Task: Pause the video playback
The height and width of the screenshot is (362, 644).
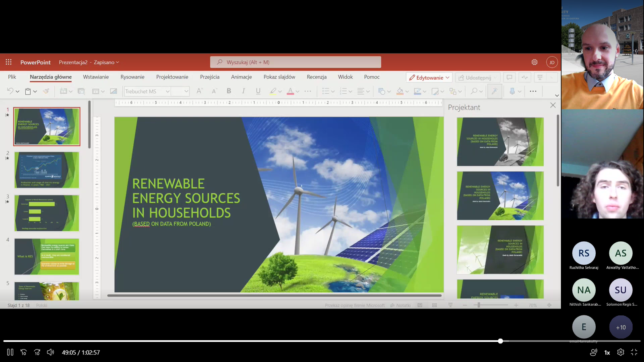Action: click(x=10, y=352)
